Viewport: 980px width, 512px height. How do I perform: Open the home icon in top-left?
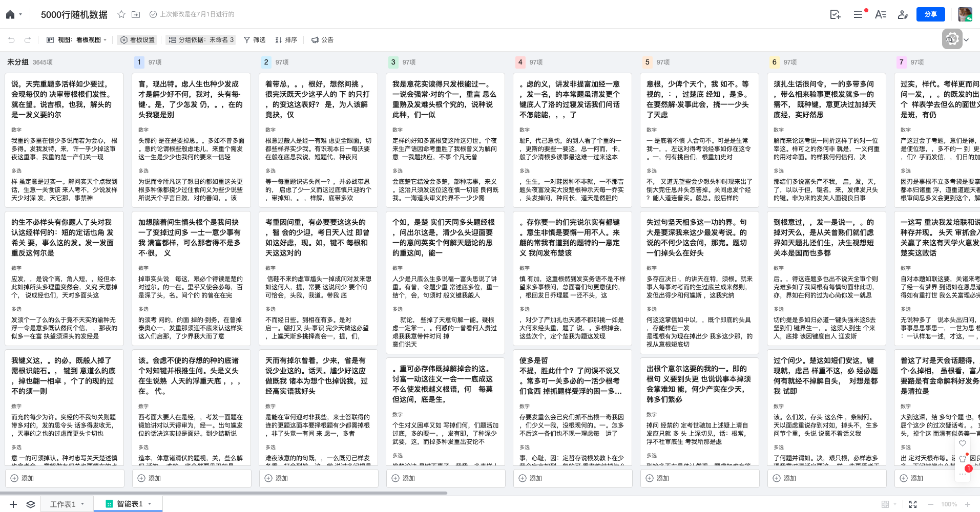pyautogui.click(x=10, y=14)
